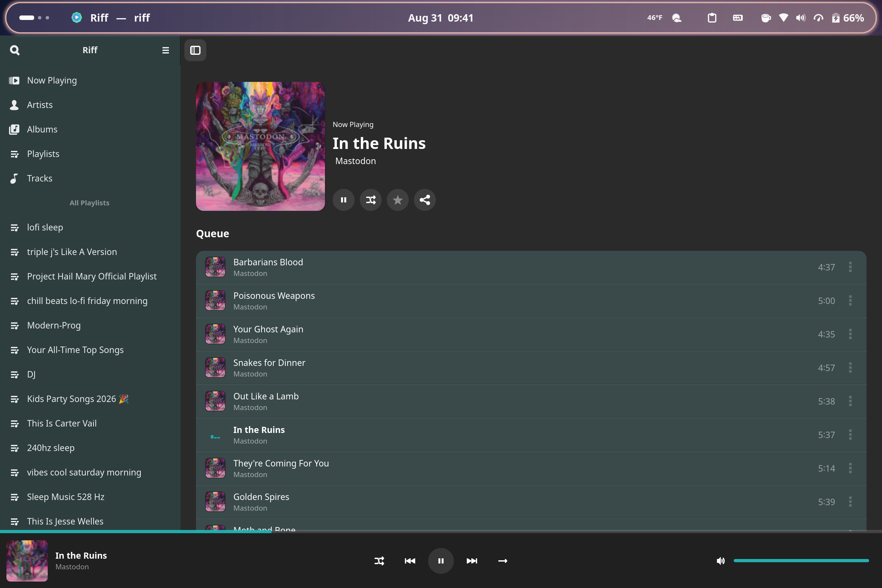Play Your Ghost Again from the queue
Viewport: 882px width, 588px height.
pos(531,334)
